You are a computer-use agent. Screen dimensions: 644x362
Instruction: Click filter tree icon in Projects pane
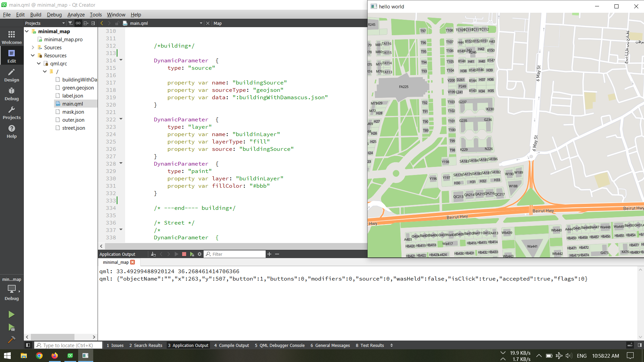coord(70,23)
